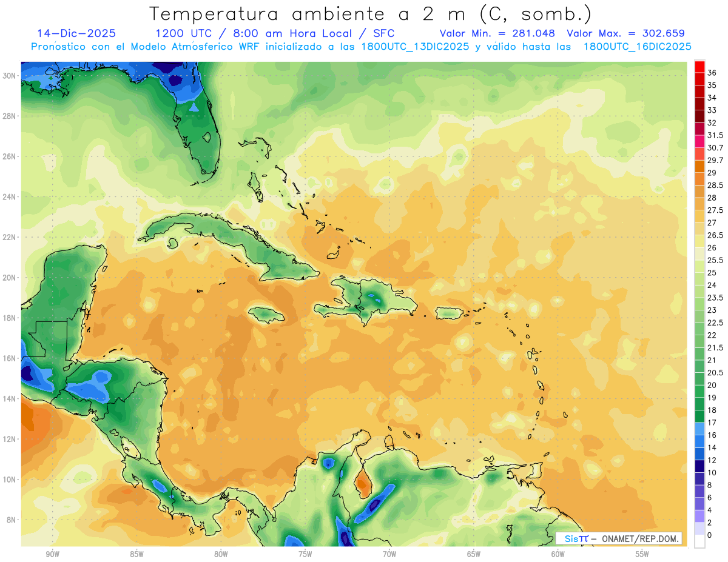Select the "75W" longitude label
Screen dimensions: 728x562
point(305,554)
